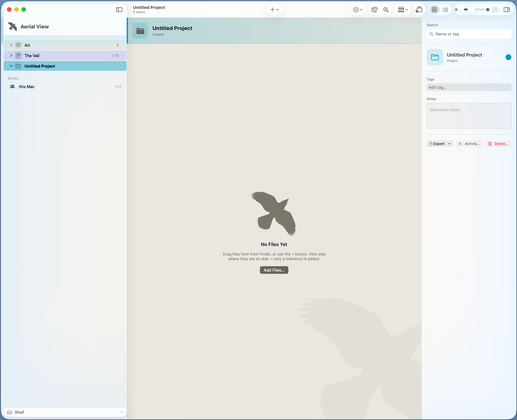The height and width of the screenshot is (420, 517).
Task: Click the 'this Mac' count 224
Action: [x=118, y=87]
